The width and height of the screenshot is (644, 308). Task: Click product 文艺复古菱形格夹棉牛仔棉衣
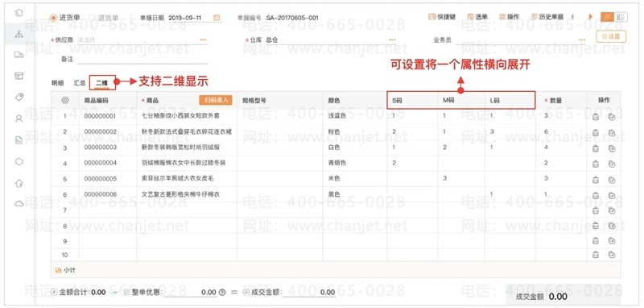[x=180, y=194]
